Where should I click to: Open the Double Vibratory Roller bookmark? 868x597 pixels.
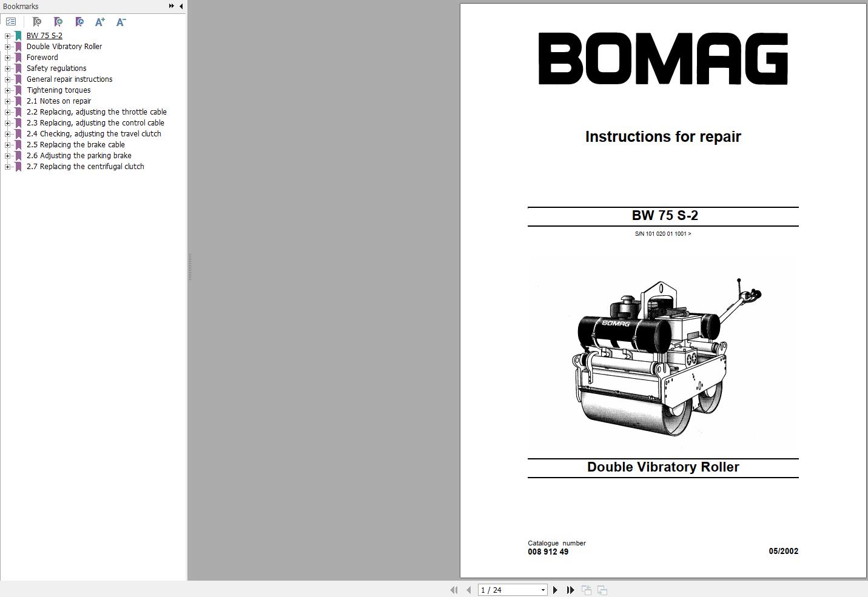point(64,47)
